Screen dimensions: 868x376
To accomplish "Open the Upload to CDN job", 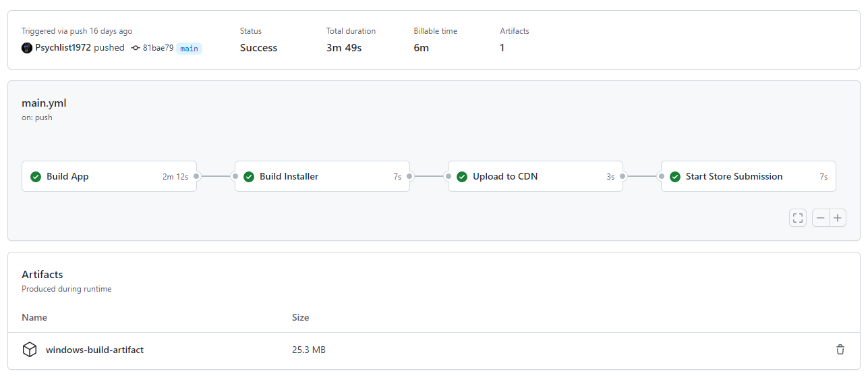I will (536, 176).
